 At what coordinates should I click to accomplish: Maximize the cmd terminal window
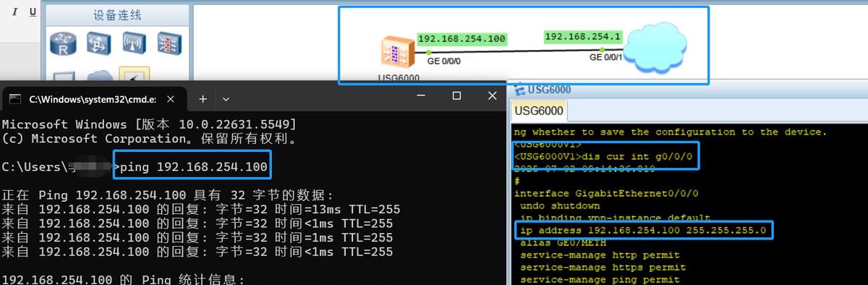tap(456, 96)
